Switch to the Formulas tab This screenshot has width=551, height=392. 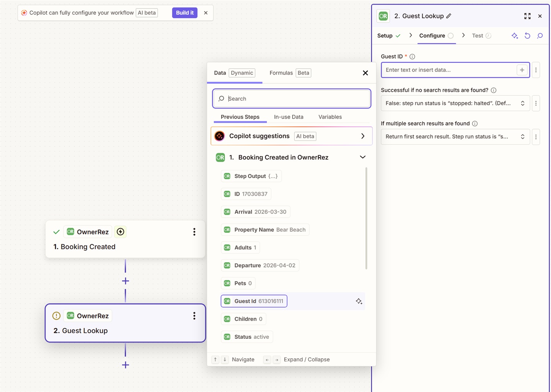pos(281,73)
